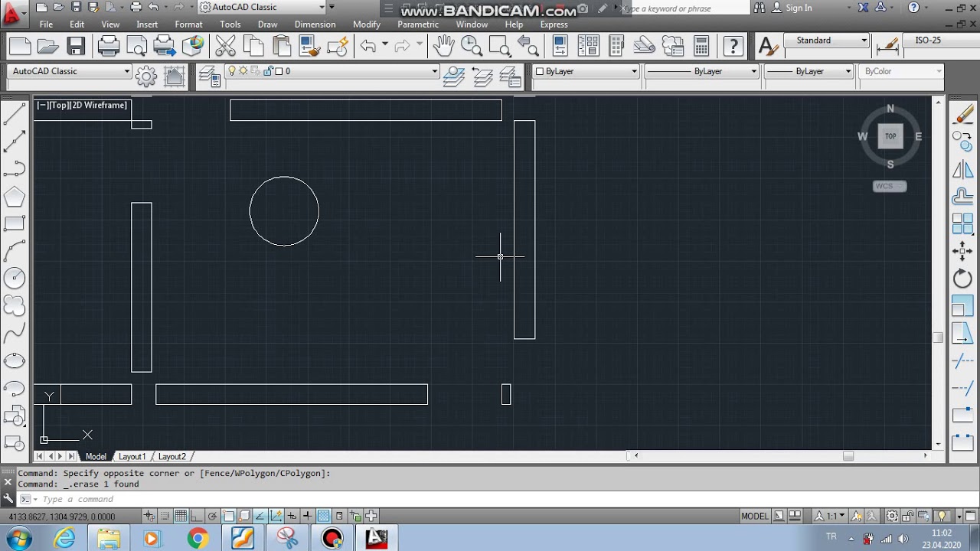
Task: Open the ByLayer color control dropdown
Action: (586, 71)
